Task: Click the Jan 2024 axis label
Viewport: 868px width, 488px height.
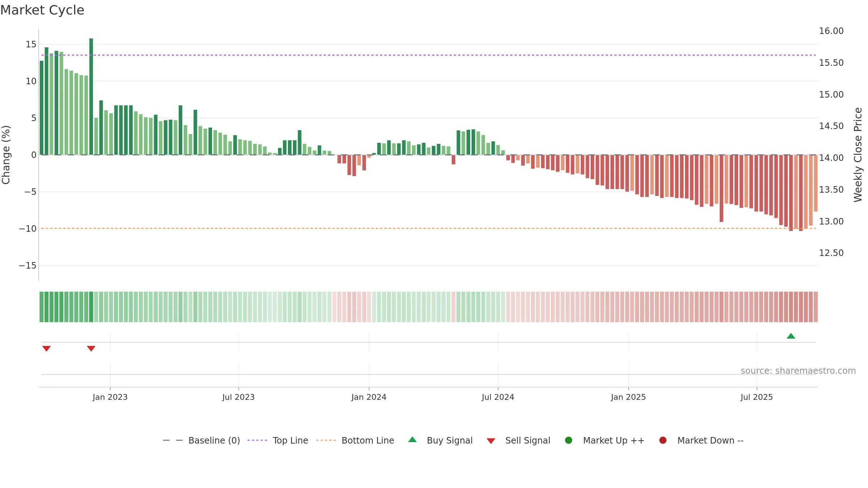Action: (369, 397)
